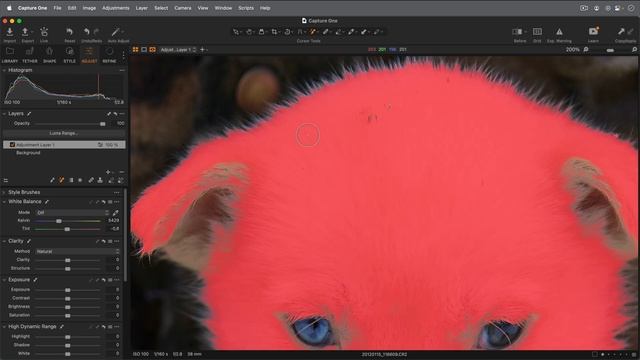Collapse the Layers panel
The width and height of the screenshot is (640, 360).
[4, 113]
